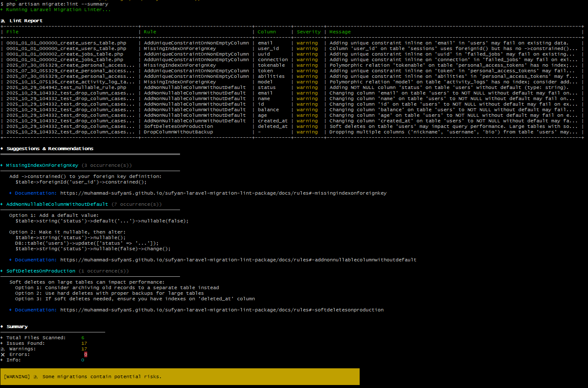Click the DropColumnWithoutBackup rule cell
Image resolution: width=588 pixels, height=388 pixels.
(x=178, y=132)
